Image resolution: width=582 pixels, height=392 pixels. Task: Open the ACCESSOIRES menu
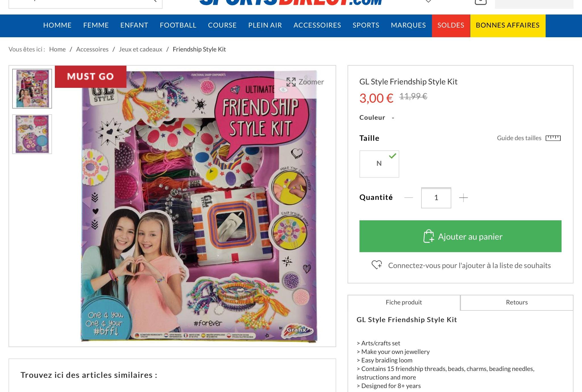click(317, 25)
